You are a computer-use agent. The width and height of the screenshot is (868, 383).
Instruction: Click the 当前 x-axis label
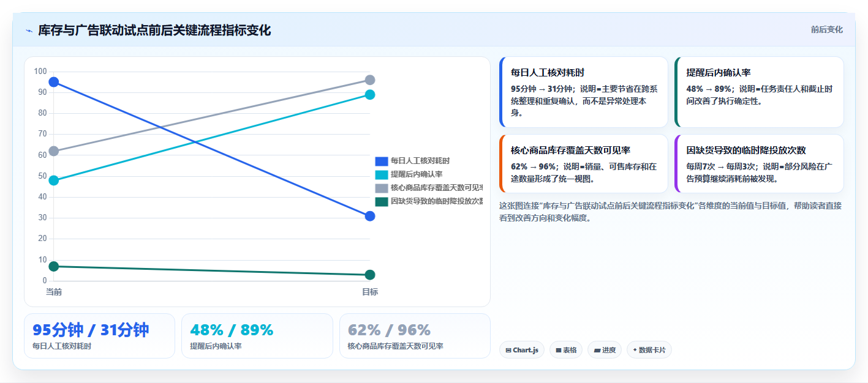54,292
